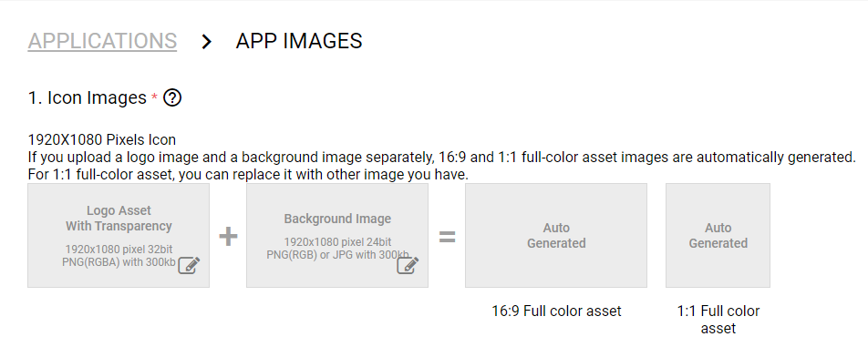Click the 1:1 Full color asset label
Viewport: 868px width, 347px height.
pyautogui.click(x=718, y=320)
